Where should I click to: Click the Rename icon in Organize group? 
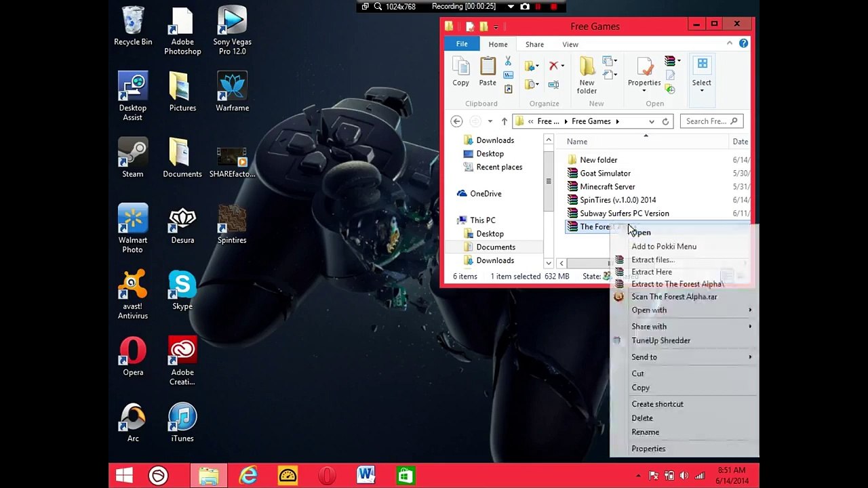click(553, 84)
